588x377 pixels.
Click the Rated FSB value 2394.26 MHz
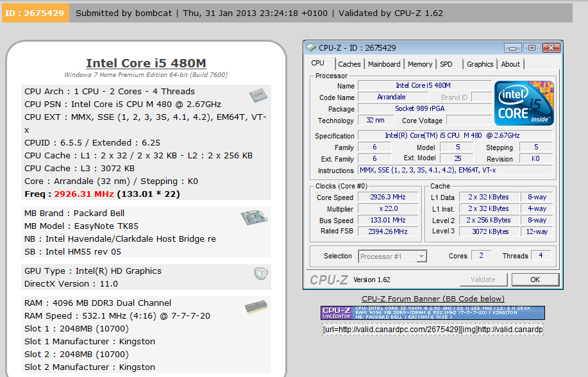pyautogui.click(x=388, y=231)
